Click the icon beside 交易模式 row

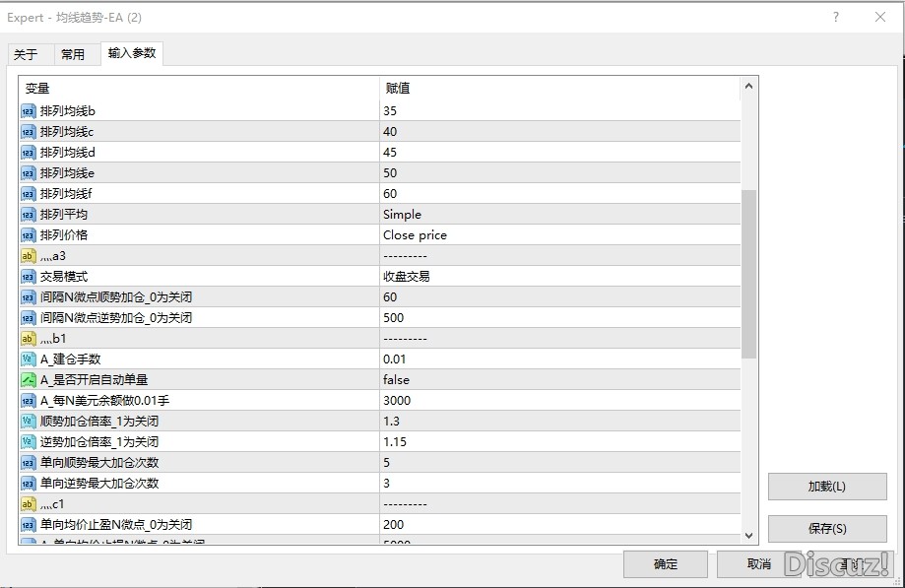point(29,277)
